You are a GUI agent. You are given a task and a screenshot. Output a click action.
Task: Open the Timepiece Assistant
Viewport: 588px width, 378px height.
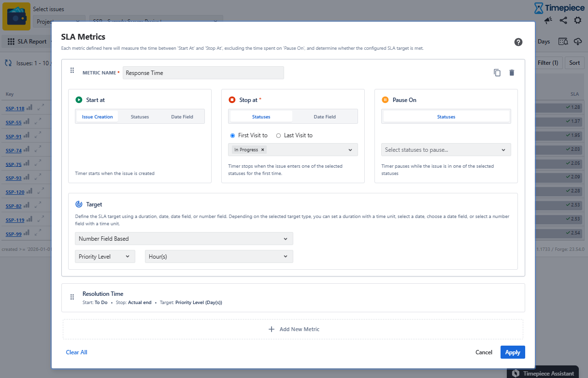pyautogui.click(x=543, y=373)
